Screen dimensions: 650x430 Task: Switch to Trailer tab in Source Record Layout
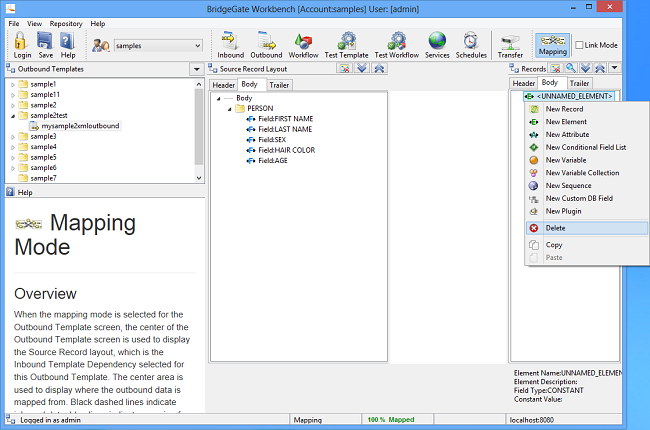point(279,85)
